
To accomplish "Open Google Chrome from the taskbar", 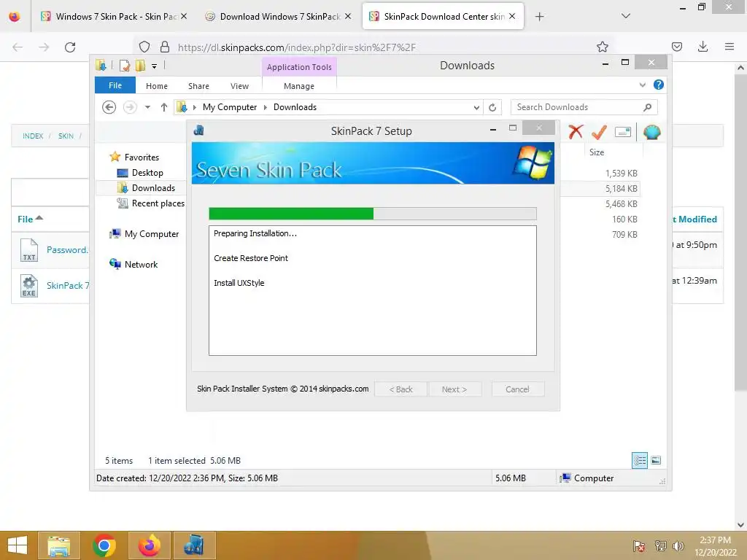I will tap(104, 545).
